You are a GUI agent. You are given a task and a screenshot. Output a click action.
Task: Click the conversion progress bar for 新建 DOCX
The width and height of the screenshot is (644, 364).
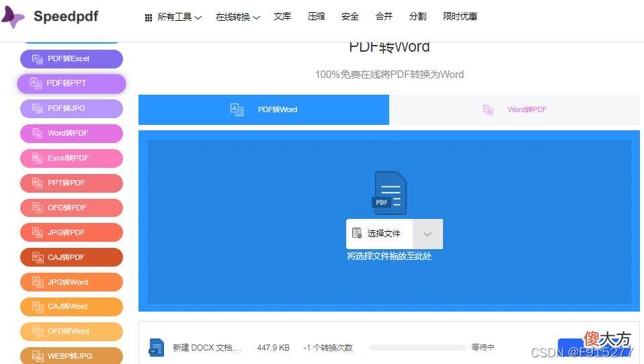[x=417, y=348]
